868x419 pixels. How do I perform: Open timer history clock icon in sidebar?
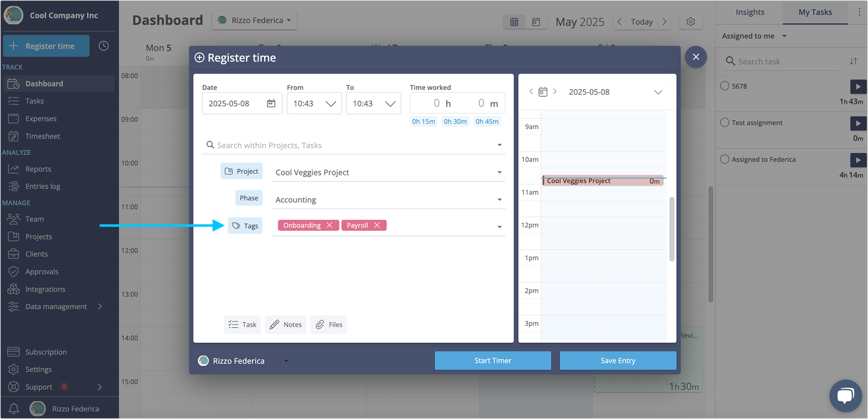coord(103,46)
